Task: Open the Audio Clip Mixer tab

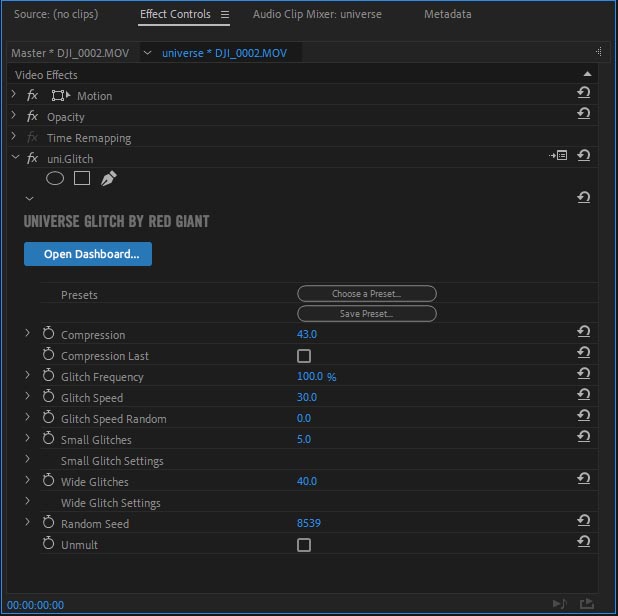Action: point(317,14)
